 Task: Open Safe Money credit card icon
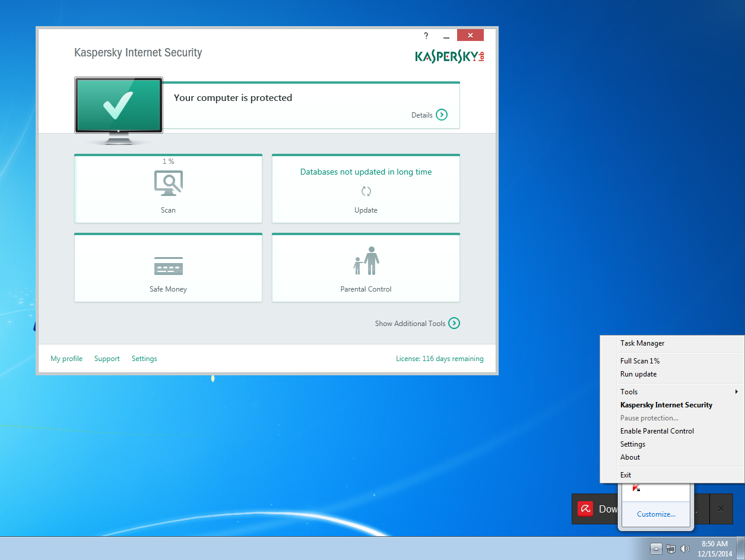169,266
